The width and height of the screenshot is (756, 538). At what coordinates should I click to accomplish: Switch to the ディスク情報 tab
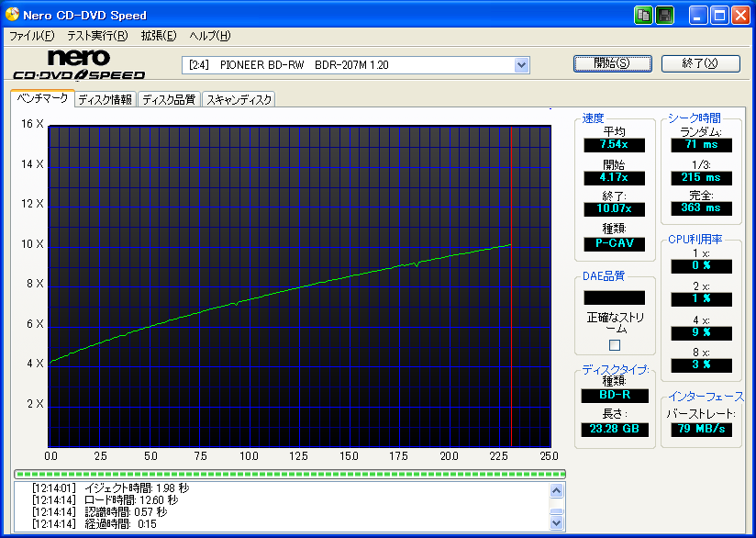pos(105,99)
